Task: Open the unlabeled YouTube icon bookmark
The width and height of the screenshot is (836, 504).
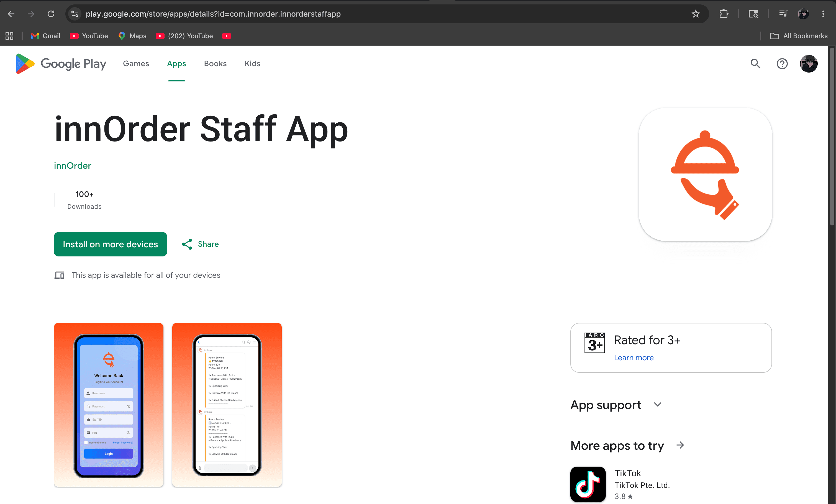Action: tap(227, 36)
